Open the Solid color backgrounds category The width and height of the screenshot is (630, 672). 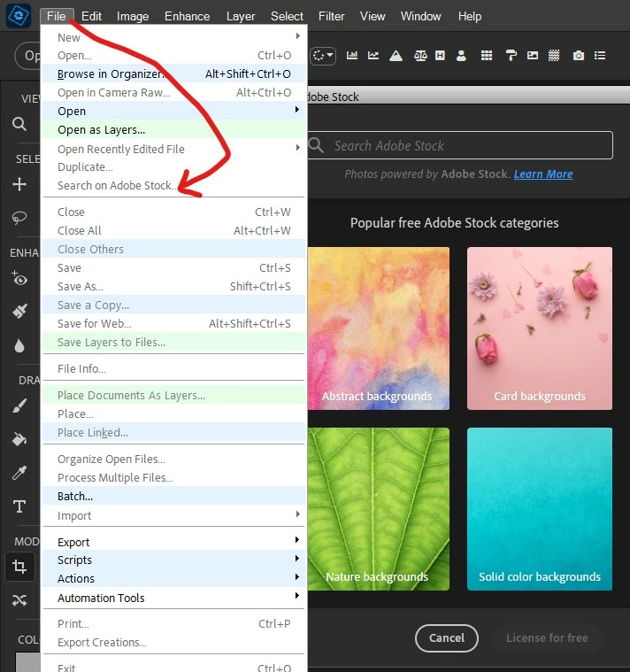point(540,509)
